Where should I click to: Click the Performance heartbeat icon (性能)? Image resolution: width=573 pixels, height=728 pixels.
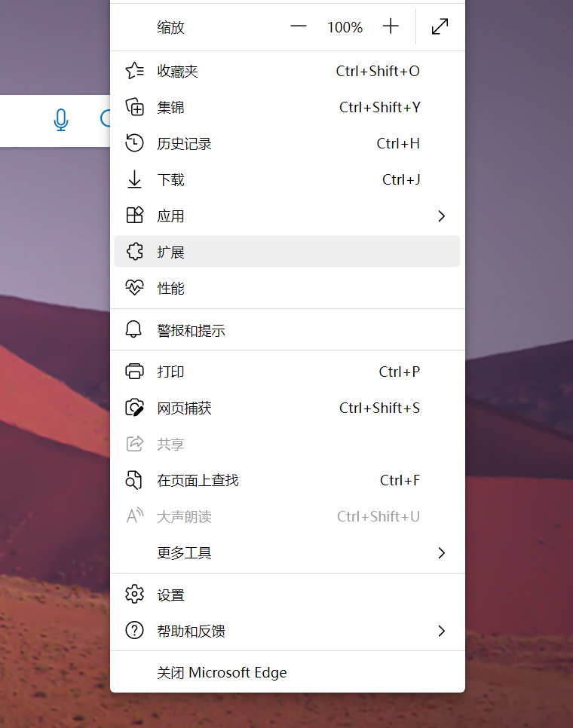pyautogui.click(x=135, y=288)
